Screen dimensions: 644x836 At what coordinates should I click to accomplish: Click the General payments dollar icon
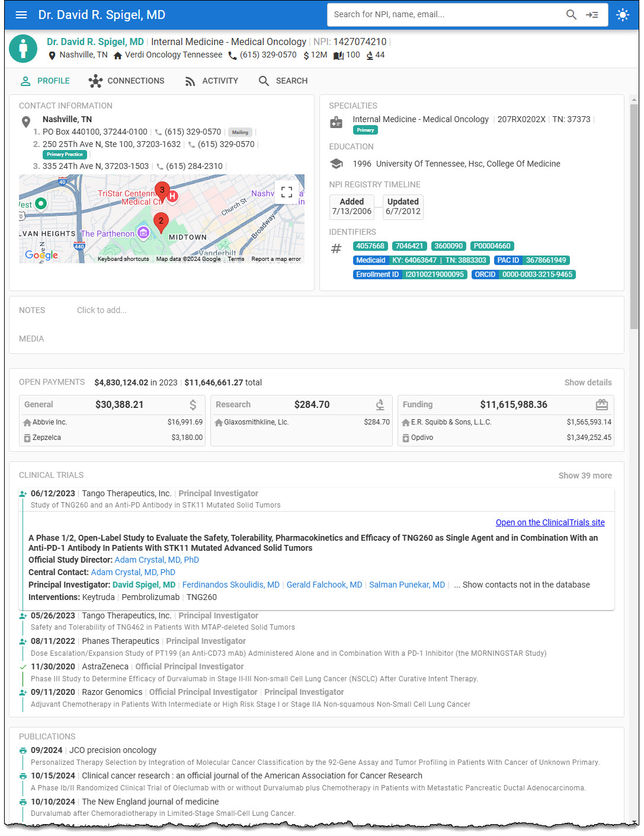[x=193, y=405]
